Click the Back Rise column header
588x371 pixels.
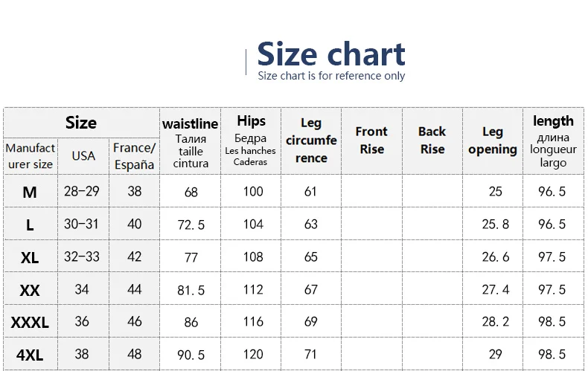click(x=432, y=141)
